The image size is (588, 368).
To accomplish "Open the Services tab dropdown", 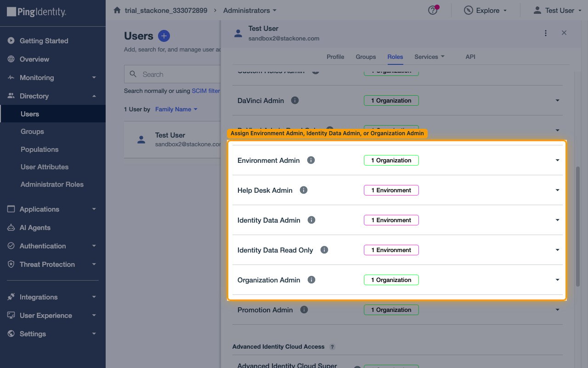I will 430,57.
